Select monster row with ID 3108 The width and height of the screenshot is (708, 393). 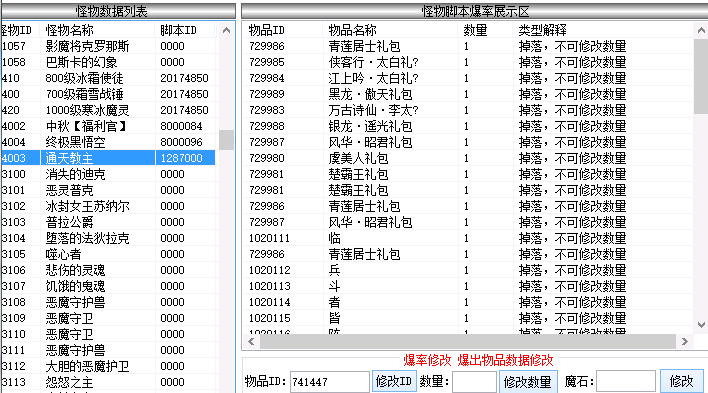click(x=108, y=302)
